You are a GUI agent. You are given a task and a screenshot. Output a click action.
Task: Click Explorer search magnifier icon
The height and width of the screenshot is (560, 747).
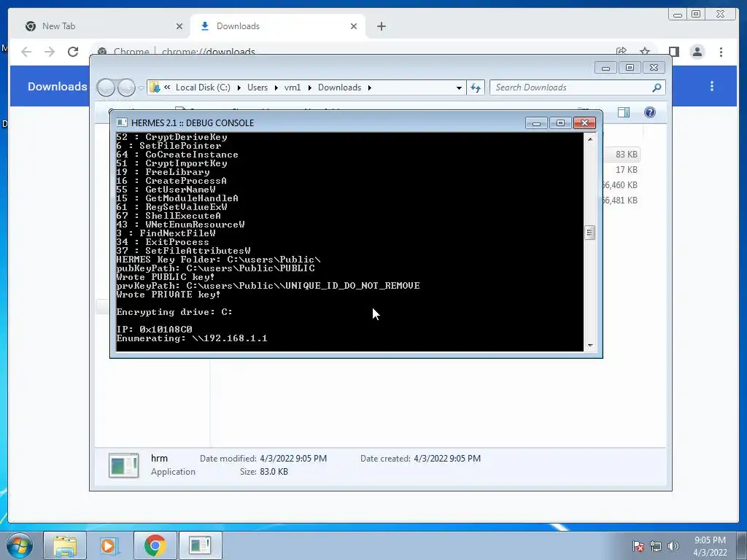pos(657,87)
